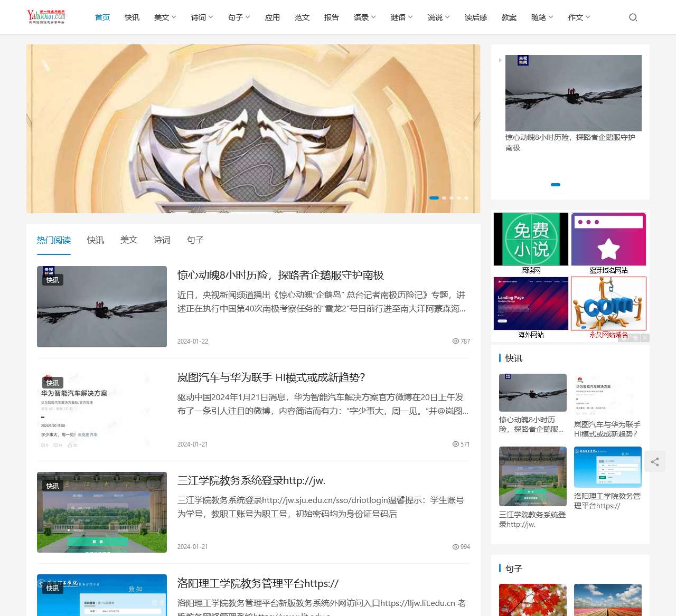Open 读后感 in top navigation
This screenshot has width=676, height=616.
point(476,17)
